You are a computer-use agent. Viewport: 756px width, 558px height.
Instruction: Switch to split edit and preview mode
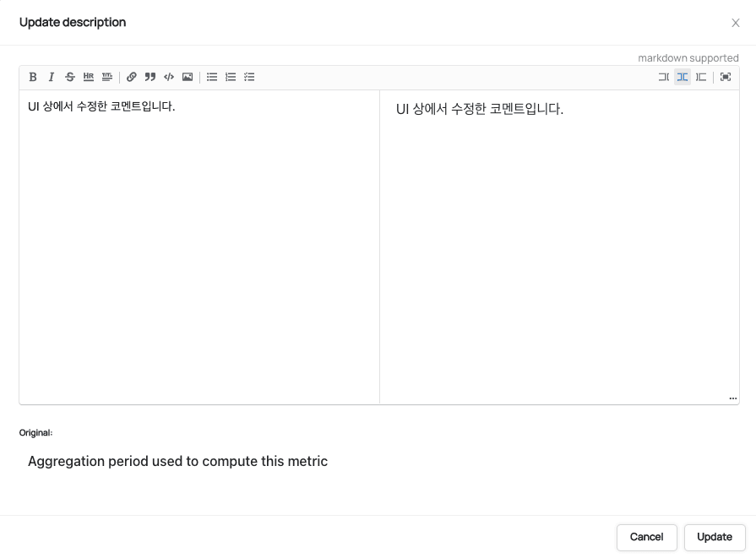click(x=683, y=77)
